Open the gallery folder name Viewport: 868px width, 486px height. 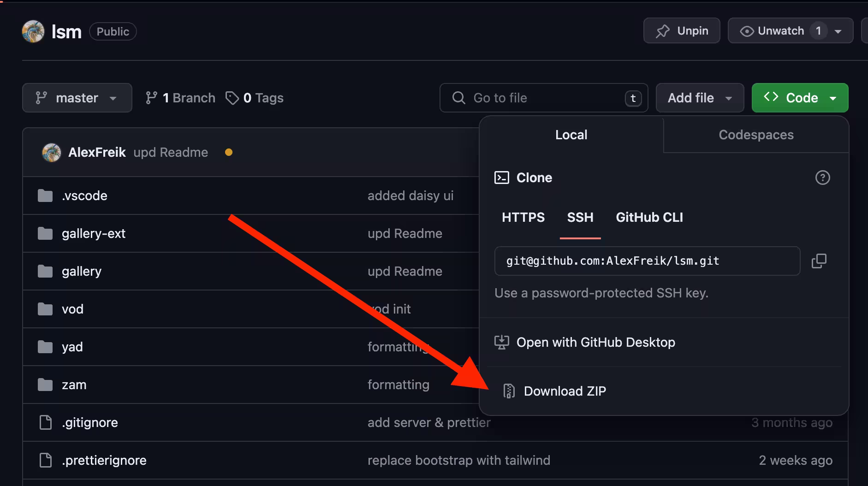point(82,271)
